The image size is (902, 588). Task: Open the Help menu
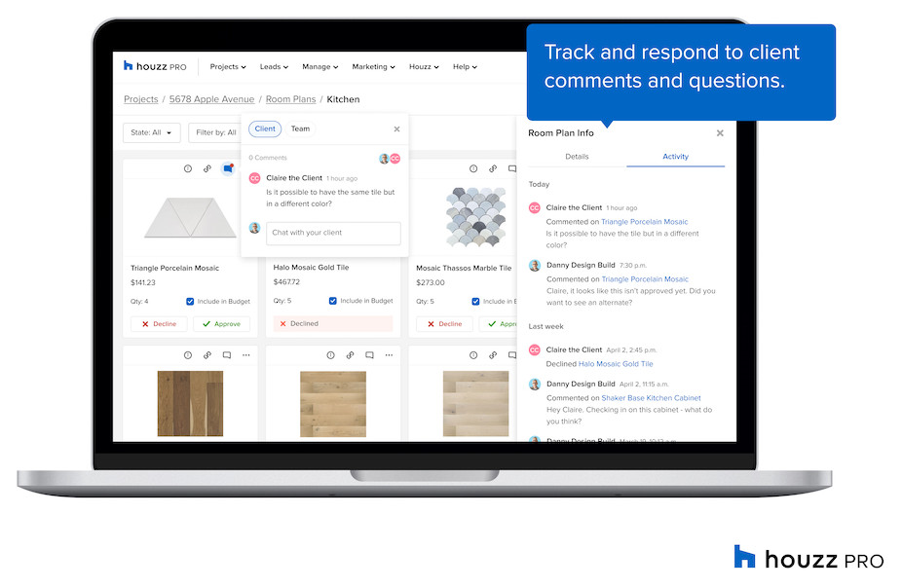coord(465,66)
